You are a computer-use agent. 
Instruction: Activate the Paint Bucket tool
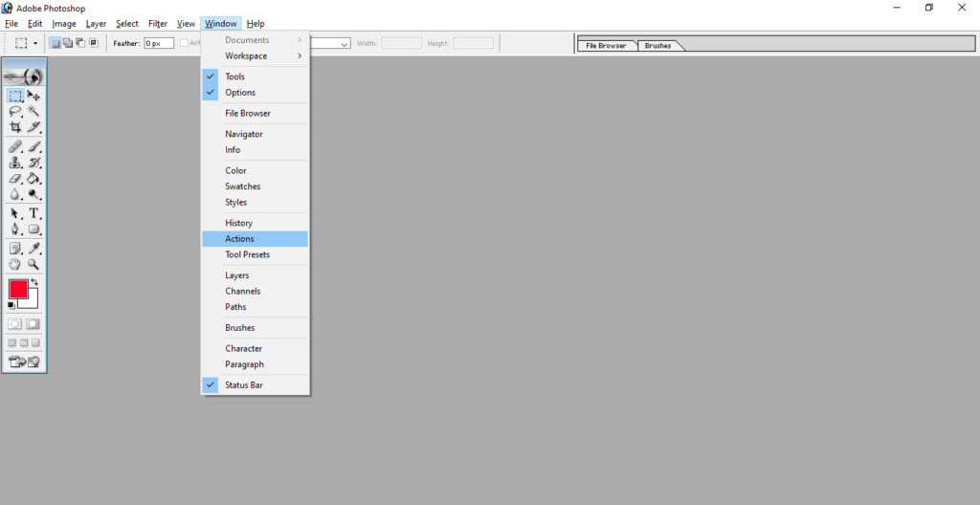(33, 178)
